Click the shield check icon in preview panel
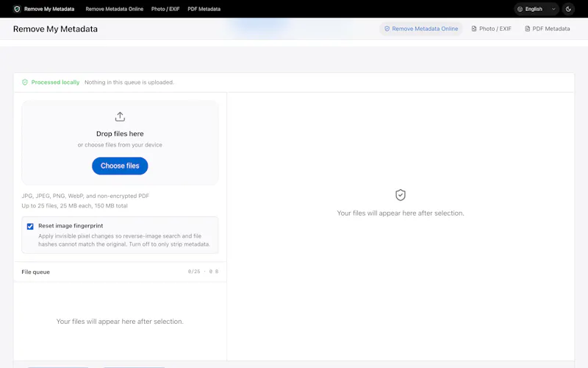 [x=401, y=195]
